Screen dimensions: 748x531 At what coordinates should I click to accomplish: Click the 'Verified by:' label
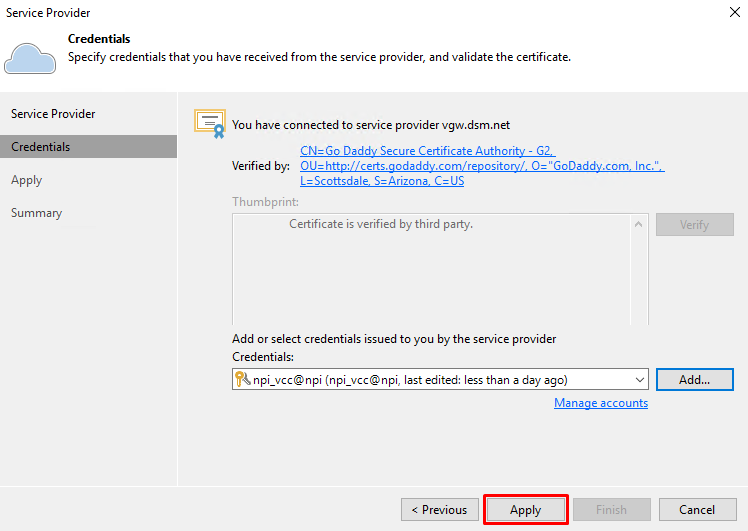point(260,166)
